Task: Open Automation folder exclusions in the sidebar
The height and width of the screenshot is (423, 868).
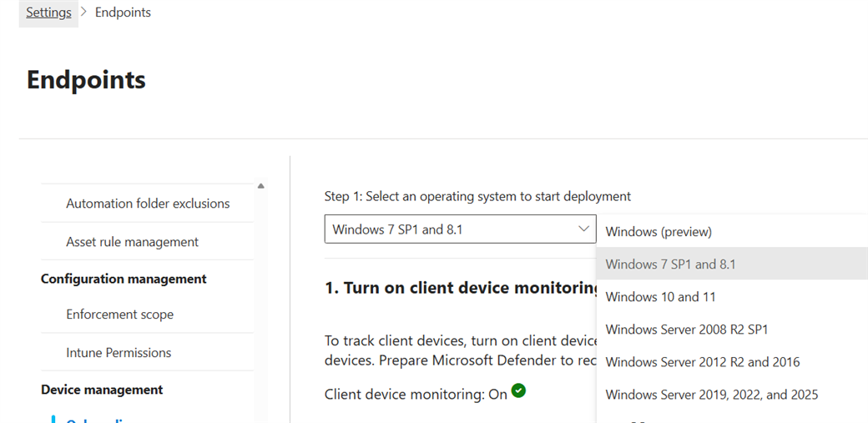Action: coord(148,204)
